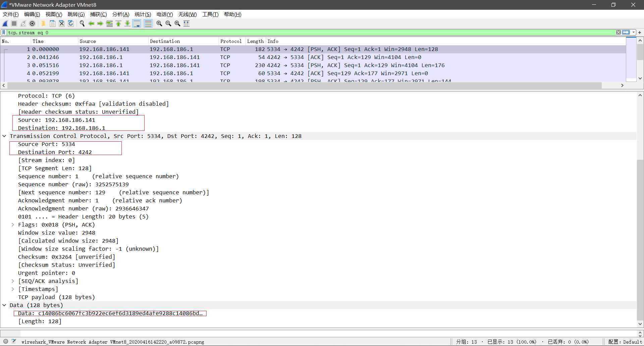644x346 pixels.
Task: Go to a specified packet icon
Action: 109,23
